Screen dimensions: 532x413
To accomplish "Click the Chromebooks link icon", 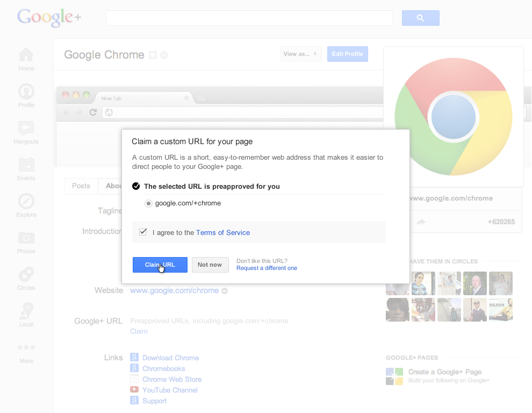I will point(134,368).
